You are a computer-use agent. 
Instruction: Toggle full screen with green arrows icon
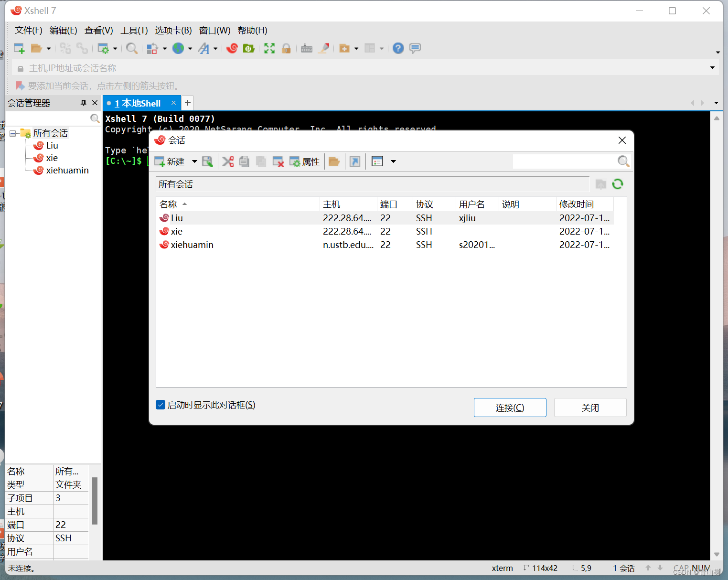pyautogui.click(x=269, y=48)
